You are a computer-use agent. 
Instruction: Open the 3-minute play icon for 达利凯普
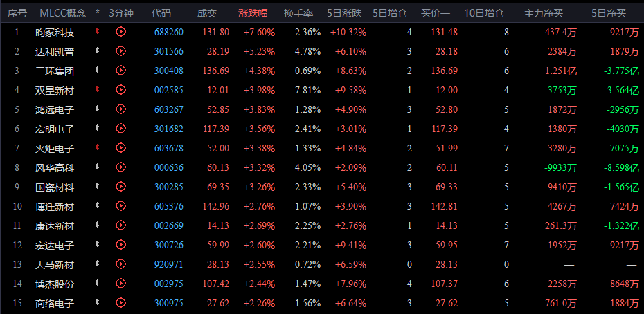click(x=120, y=51)
